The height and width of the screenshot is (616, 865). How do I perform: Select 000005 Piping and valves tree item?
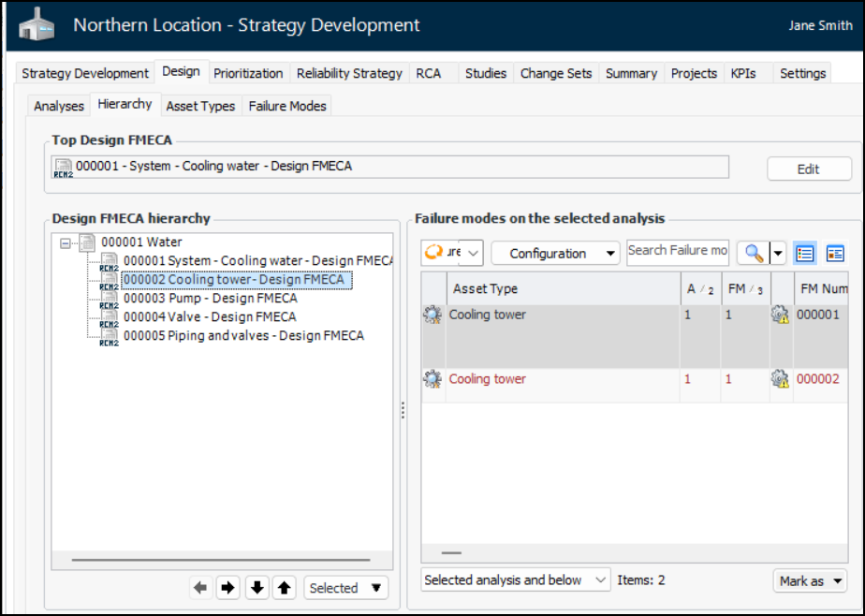(243, 335)
